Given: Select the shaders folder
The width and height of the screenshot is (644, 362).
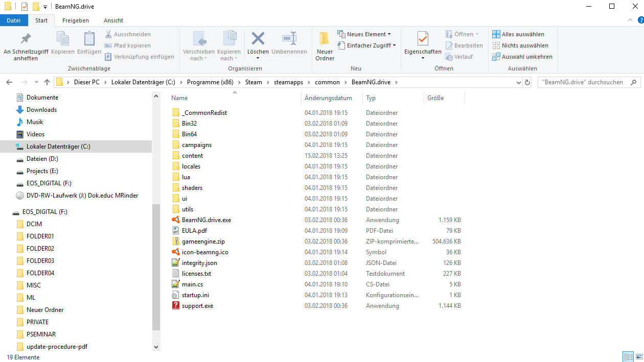Looking at the screenshot, I should coord(192,188).
